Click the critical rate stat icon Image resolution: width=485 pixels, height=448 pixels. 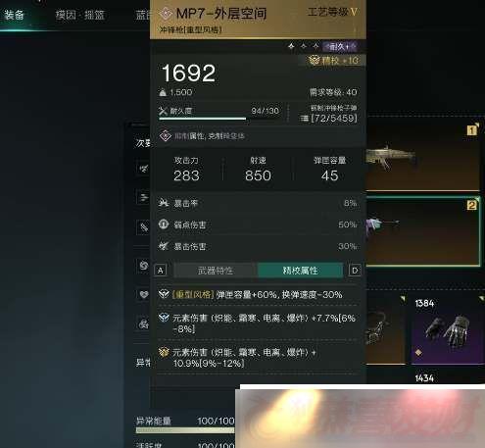(164, 203)
